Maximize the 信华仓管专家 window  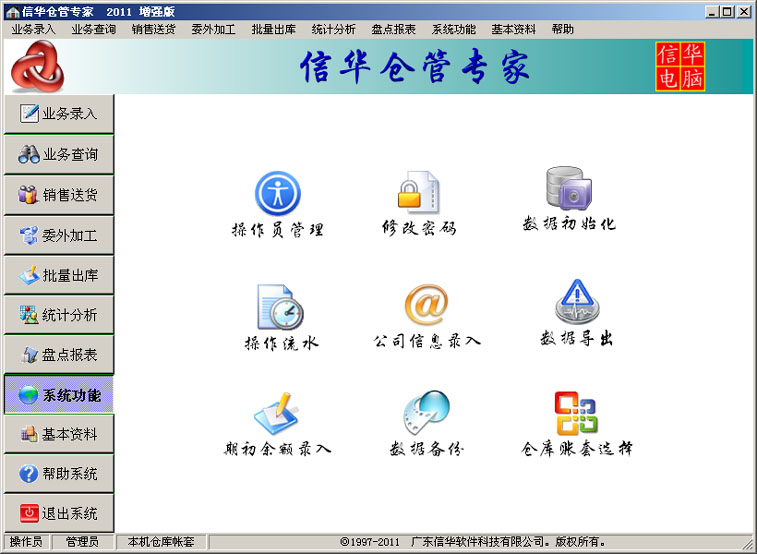[x=727, y=12]
